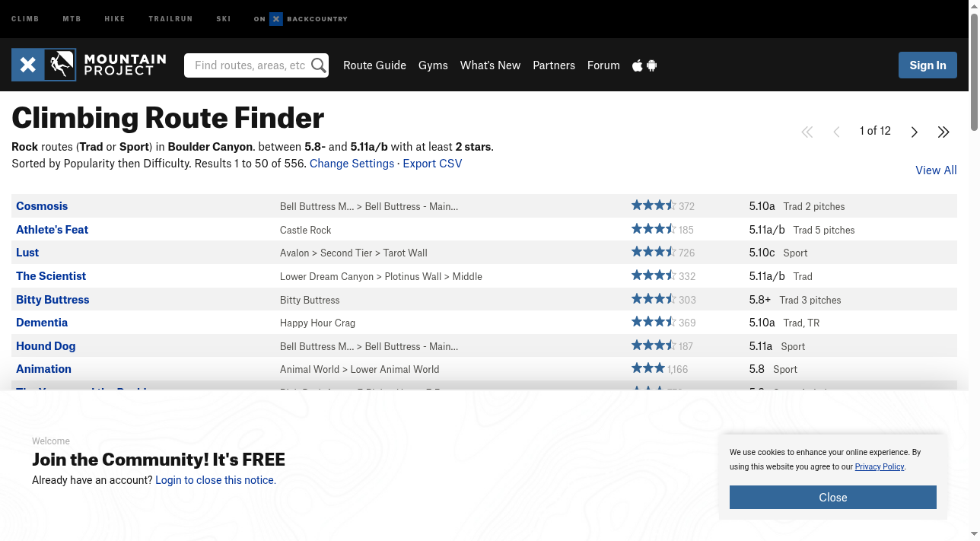980x541 pixels.
Task: Click Export CSV link
Action: [432, 164]
